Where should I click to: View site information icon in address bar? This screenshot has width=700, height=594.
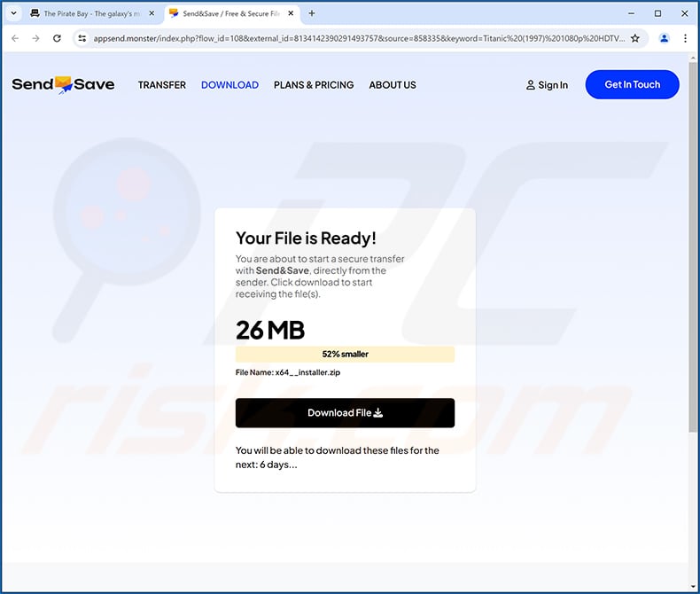82,38
